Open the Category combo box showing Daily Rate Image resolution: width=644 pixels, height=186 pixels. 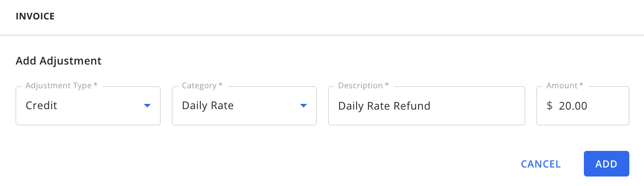tap(244, 105)
